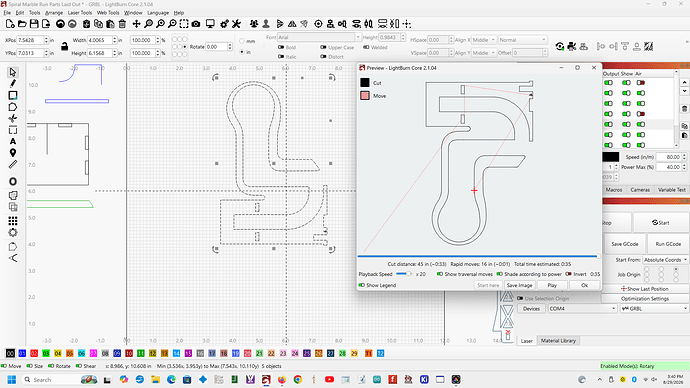The width and height of the screenshot is (690, 388).
Task: Open camera capture icon in toolbar
Action: (x=196, y=24)
